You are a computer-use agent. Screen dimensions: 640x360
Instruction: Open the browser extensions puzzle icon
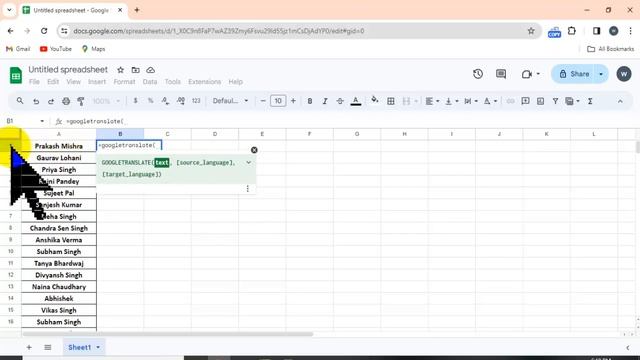point(572,31)
